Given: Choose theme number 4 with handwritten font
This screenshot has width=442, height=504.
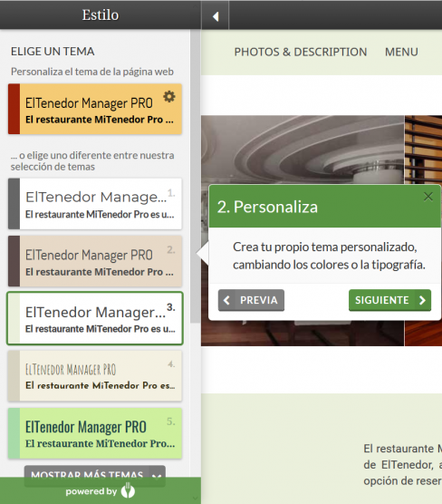Looking at the screenshot, I should point(95,376).
